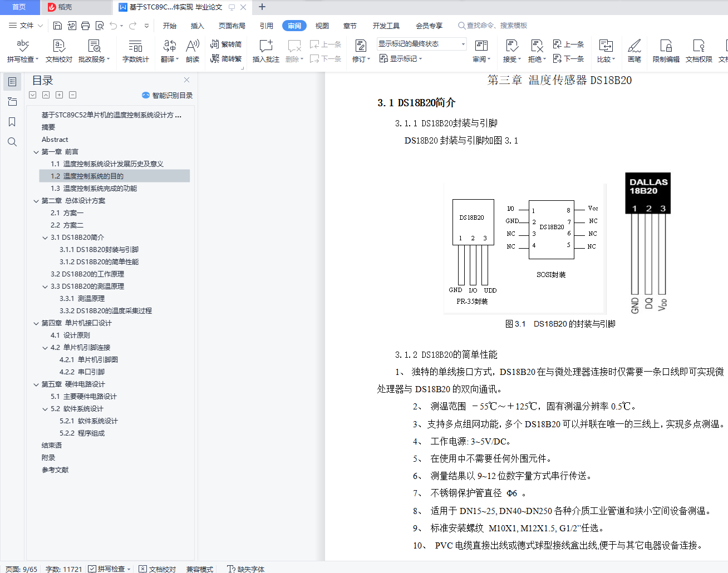The height and width of the screenshot is (573, 728).
Task: Toggle document proofreading in status bar
Action: coord(157,569)
